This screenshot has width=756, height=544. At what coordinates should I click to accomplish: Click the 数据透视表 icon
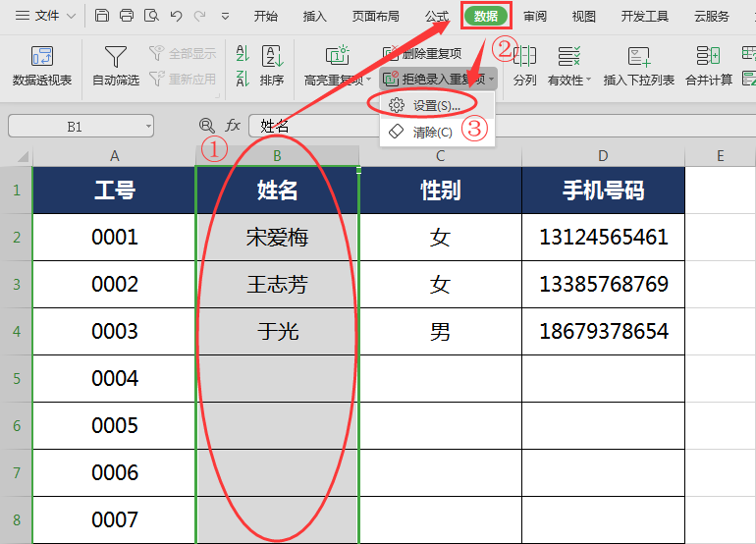point(42,56)
